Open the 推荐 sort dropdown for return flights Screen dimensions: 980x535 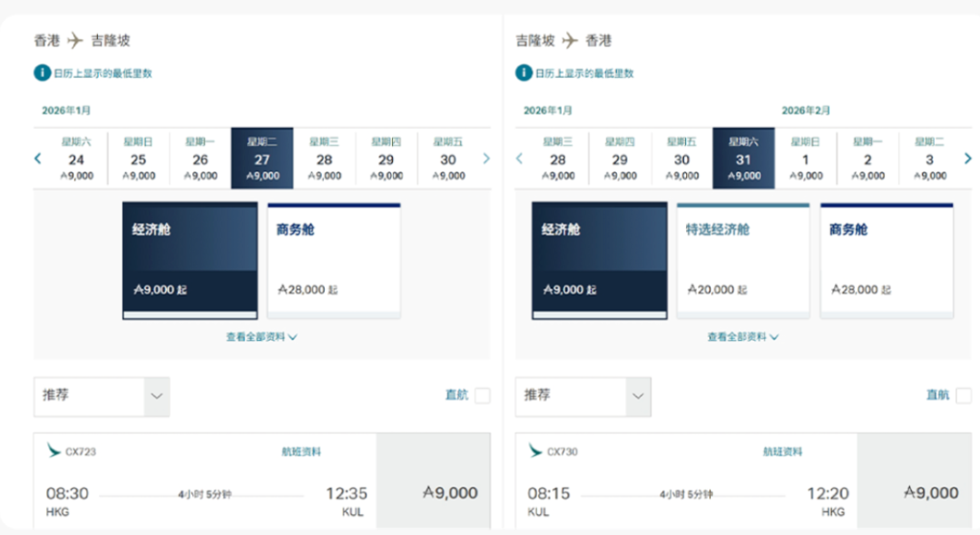(x=583, y=396)
